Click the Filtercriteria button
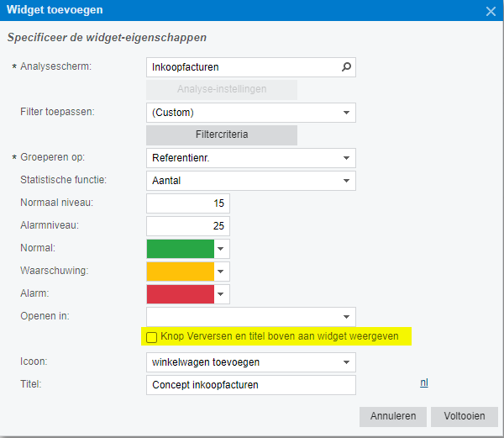Screen dimensions: 504x438 tap(222, 135)
